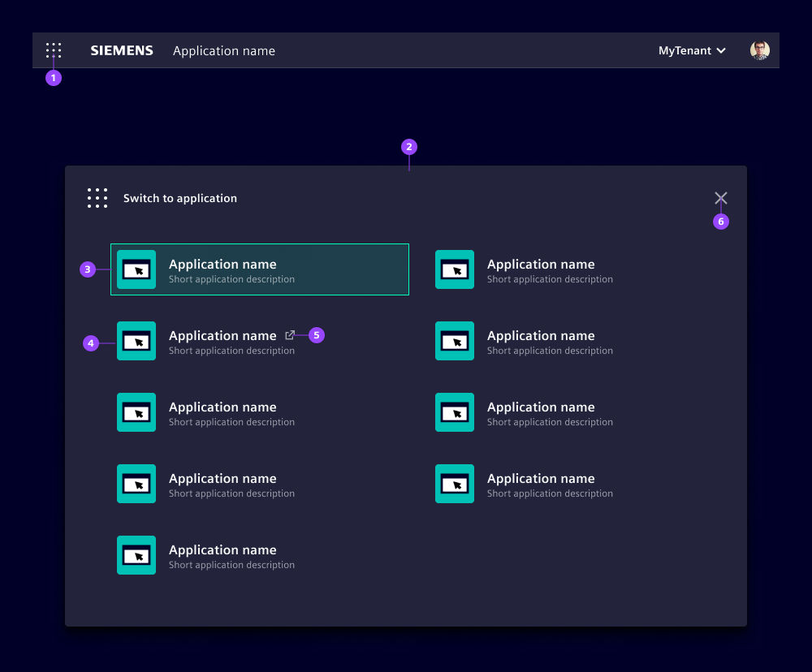Open the MyTenant tenant dropdown

(x=685, y=50)
